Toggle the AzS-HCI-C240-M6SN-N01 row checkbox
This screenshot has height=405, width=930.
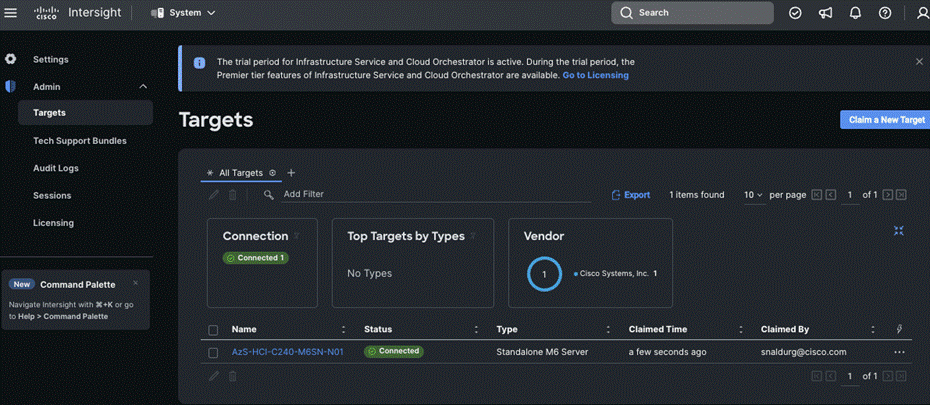[214, 353]
